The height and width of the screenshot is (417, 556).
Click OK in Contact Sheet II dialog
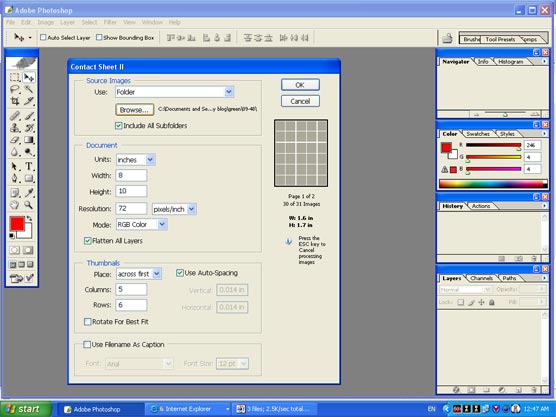coord(300,85)
